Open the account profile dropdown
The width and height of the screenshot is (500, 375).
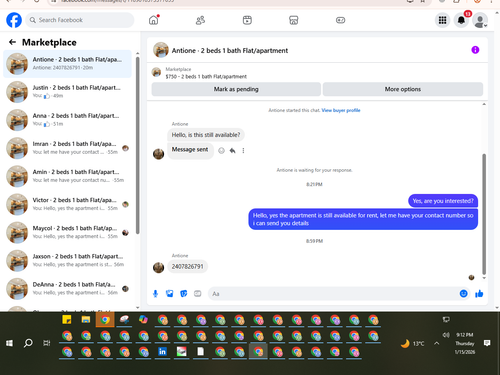coord(480,21)
